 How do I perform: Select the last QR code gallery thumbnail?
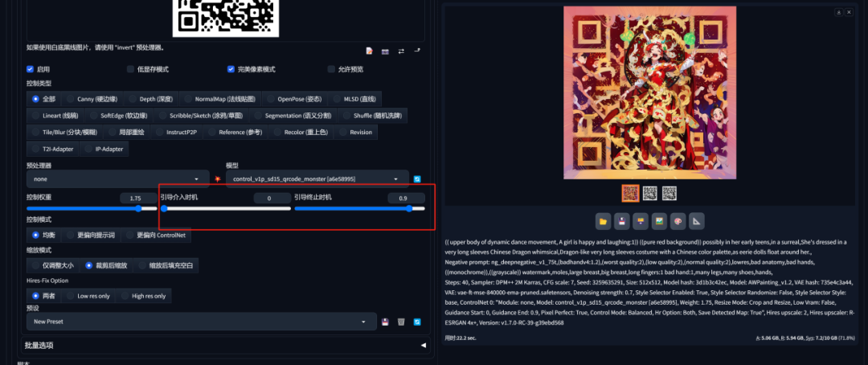(669, 193)
